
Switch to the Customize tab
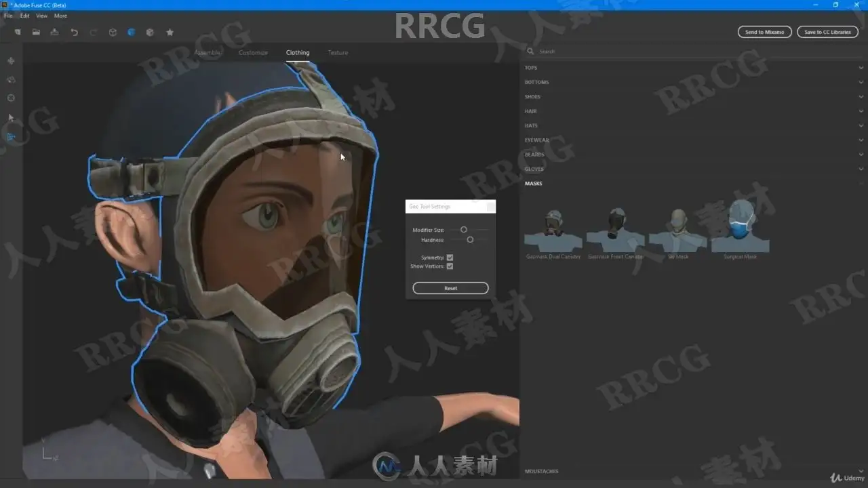[253, 52]
